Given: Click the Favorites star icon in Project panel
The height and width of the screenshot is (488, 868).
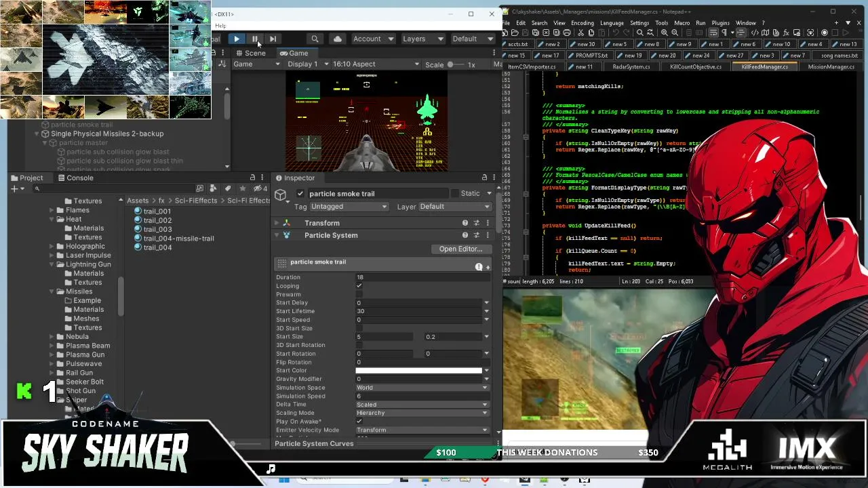Looking at the screenshot, I should pos(242,189).
